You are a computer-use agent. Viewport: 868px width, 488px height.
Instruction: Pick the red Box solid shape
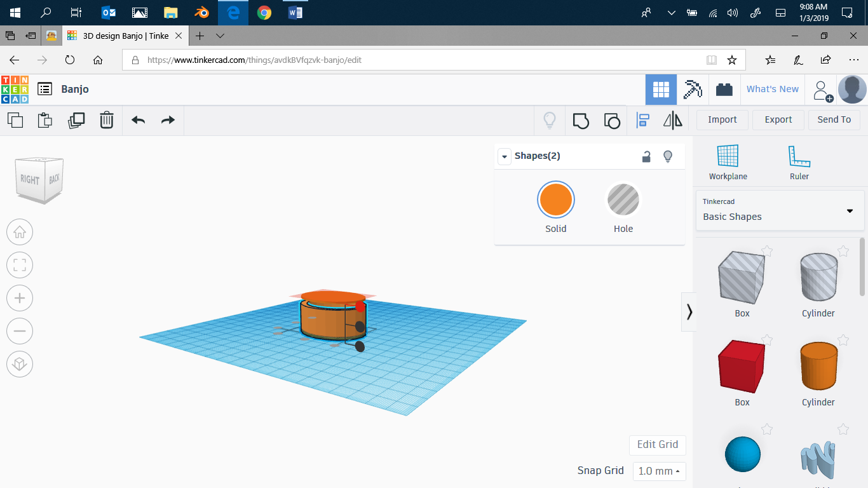coord(742,366)
